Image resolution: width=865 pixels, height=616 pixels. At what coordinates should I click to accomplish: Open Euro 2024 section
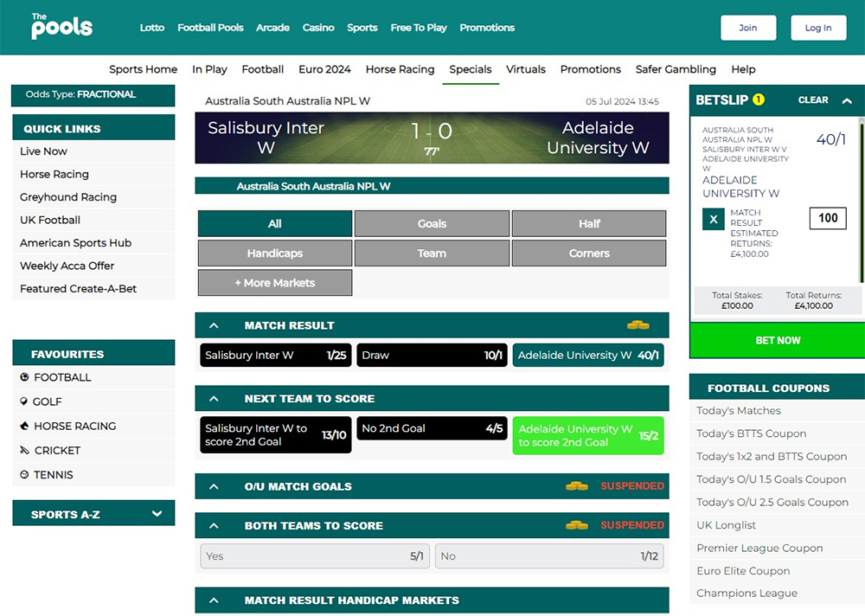[x=324, y=69]
